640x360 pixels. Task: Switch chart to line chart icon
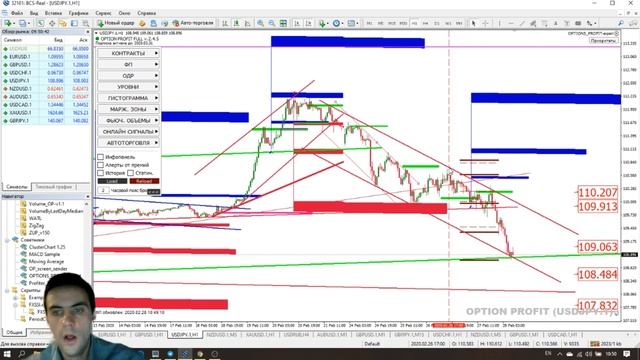[247, 23]
